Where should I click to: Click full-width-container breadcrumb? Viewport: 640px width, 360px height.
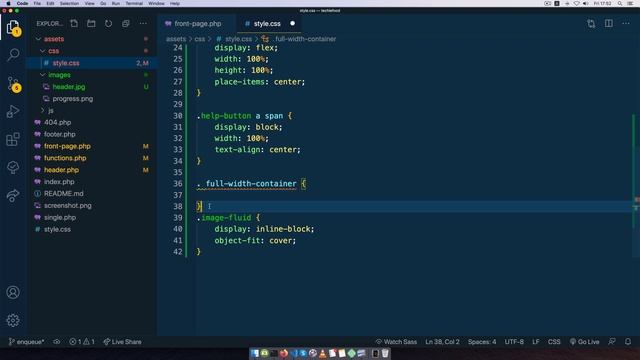[x=305, y=39]
